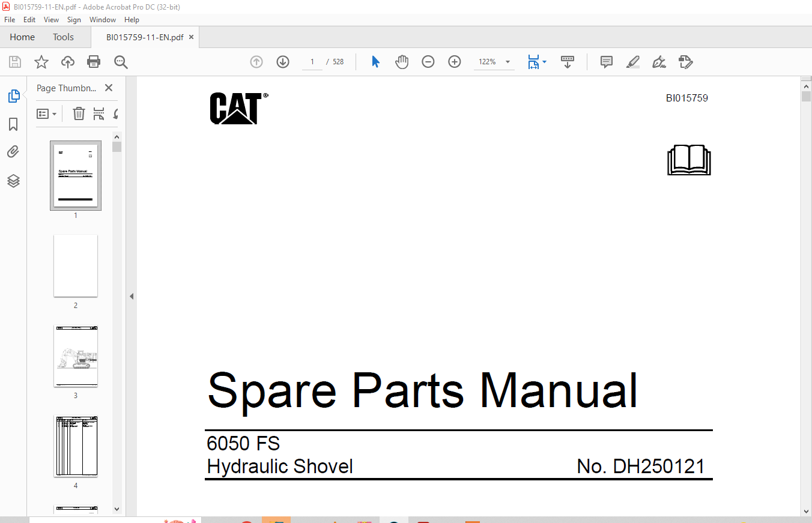Image resolution: width=812 pixels, height=523 pixels.
Task: Activate the Hand pan tool
Action: click(402, 62)
